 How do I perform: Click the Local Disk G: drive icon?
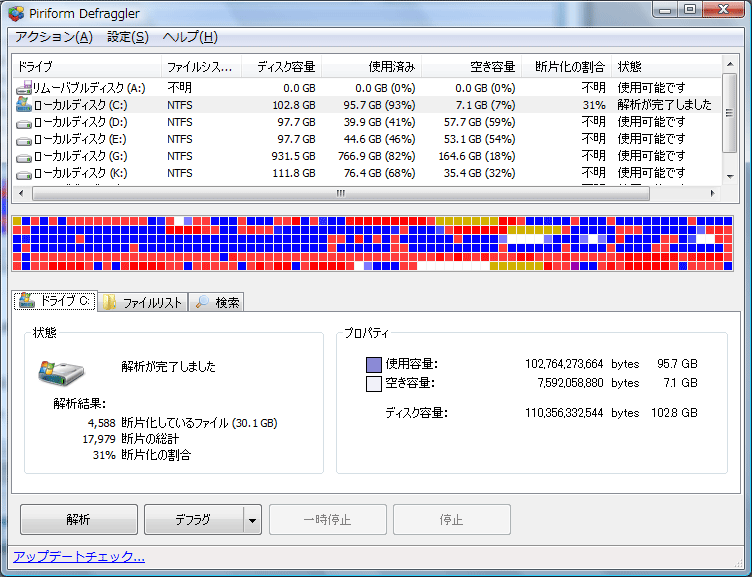[x=24, y=157]
